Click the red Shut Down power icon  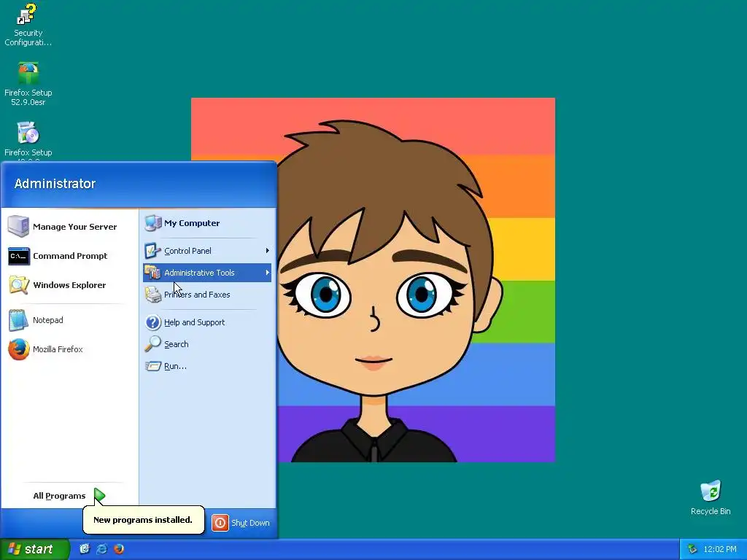220,523
